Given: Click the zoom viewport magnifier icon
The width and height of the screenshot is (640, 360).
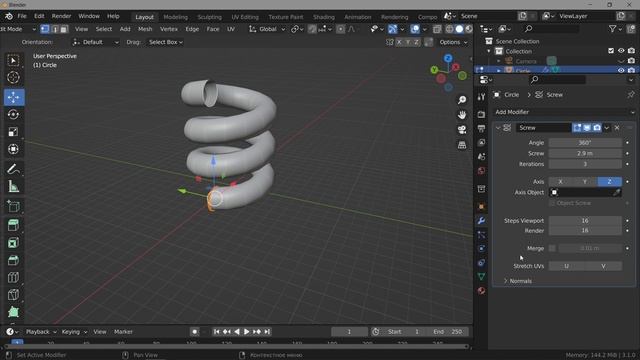Looking at the screenshot, I should [x=462, y=100].
